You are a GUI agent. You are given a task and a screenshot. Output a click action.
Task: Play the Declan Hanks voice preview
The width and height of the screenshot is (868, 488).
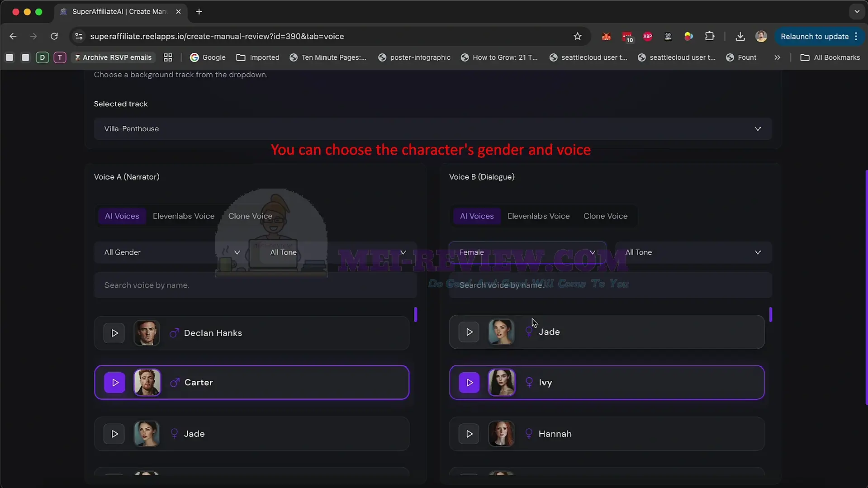tap(114, 333)
